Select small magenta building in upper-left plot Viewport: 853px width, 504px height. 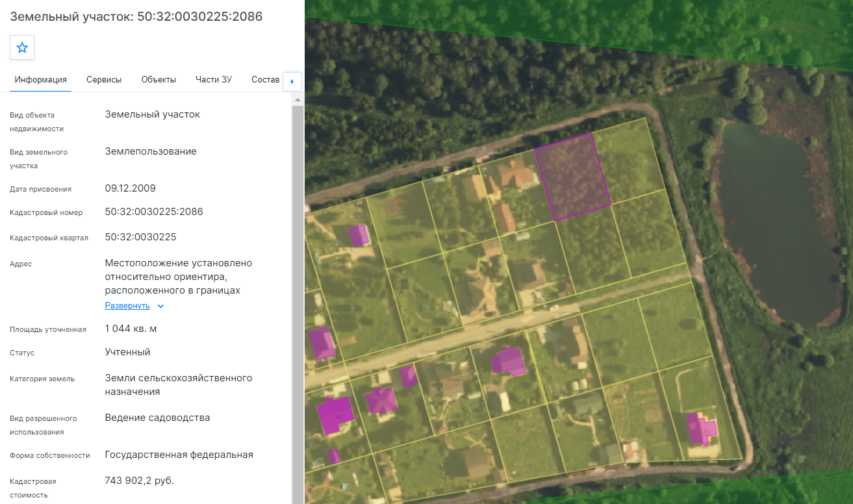point(359,235)
